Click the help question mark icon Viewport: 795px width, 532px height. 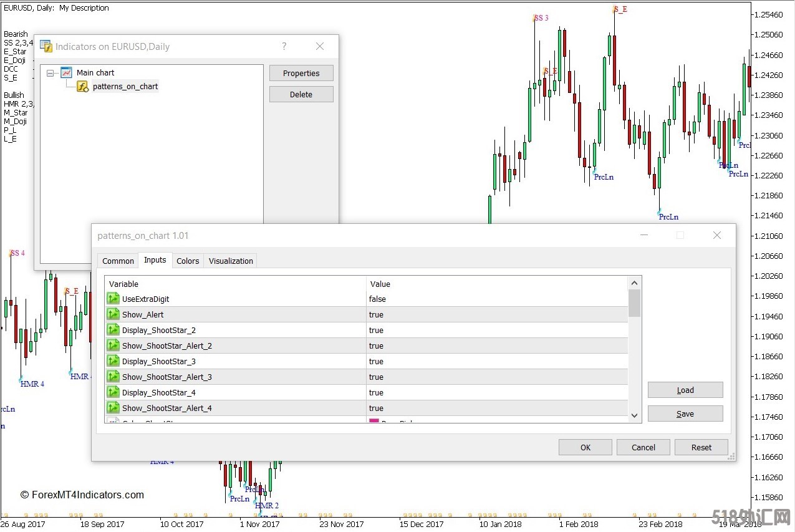(284, 46)
